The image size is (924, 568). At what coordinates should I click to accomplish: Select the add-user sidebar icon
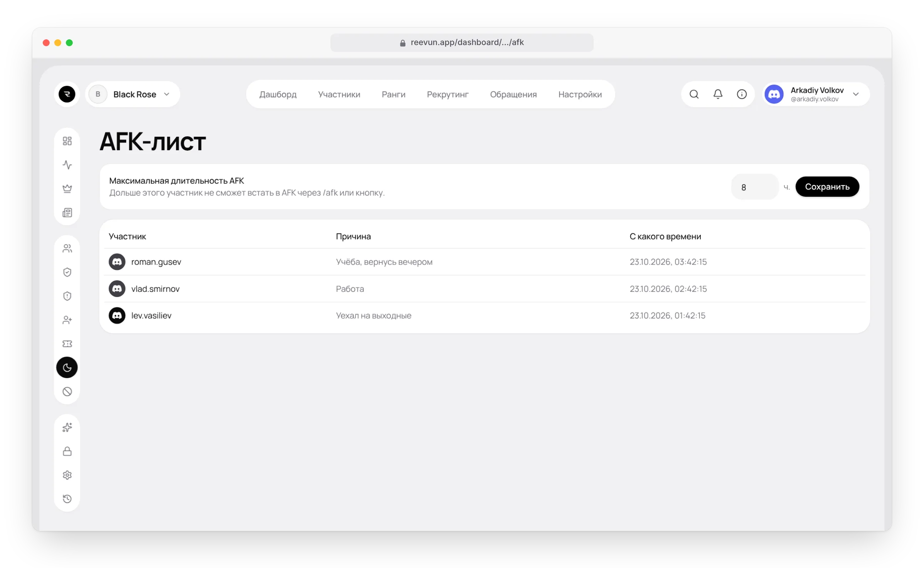tap(67, 320)
